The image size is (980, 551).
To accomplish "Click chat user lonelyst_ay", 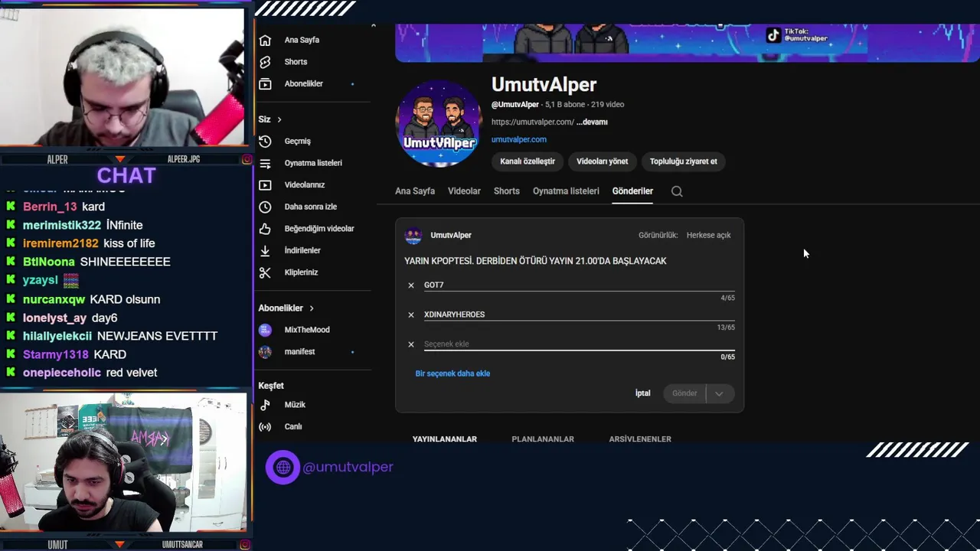I will click(54, 318).
